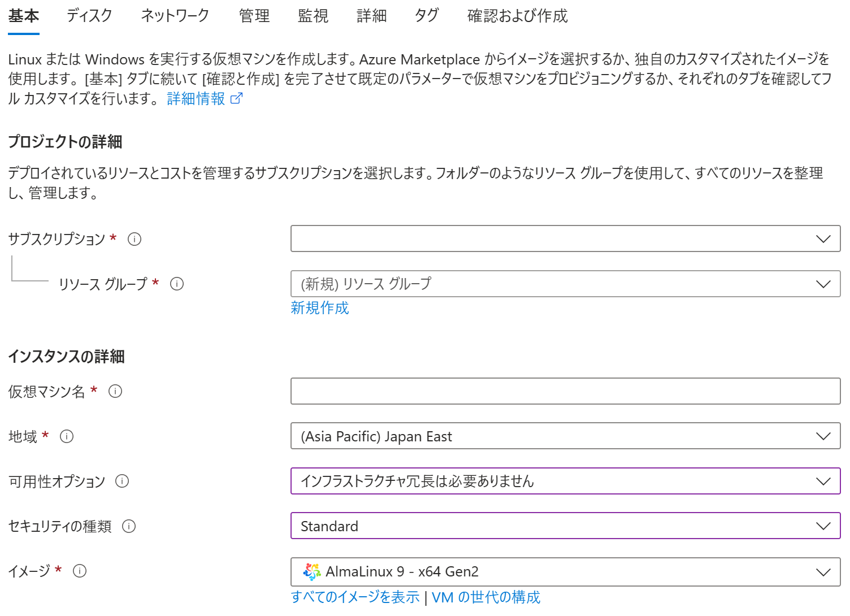The image size is (850, 616).
Task: Click the 可用性オプション field label
Action: (x=57, y=481)
